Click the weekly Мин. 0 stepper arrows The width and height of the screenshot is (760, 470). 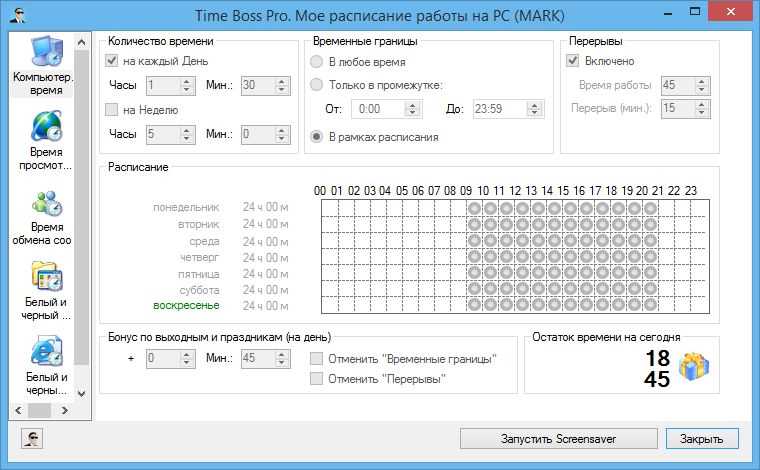[x=282, y=134]
